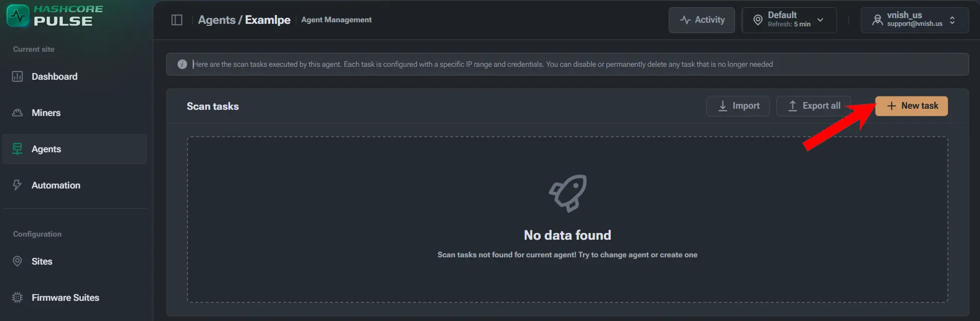Viewport: 980px width, 321px height.
Task: Toggle the sidebar panel icon
Action: click(x=177, y=20)
